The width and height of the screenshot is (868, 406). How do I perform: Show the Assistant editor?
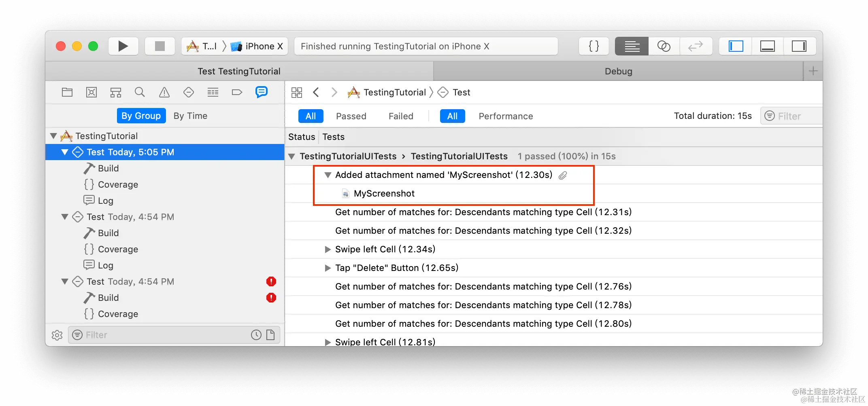664,46
